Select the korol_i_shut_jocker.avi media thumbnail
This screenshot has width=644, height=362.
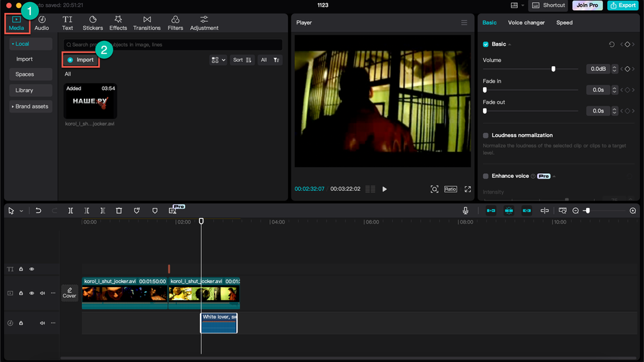point(90,101)
